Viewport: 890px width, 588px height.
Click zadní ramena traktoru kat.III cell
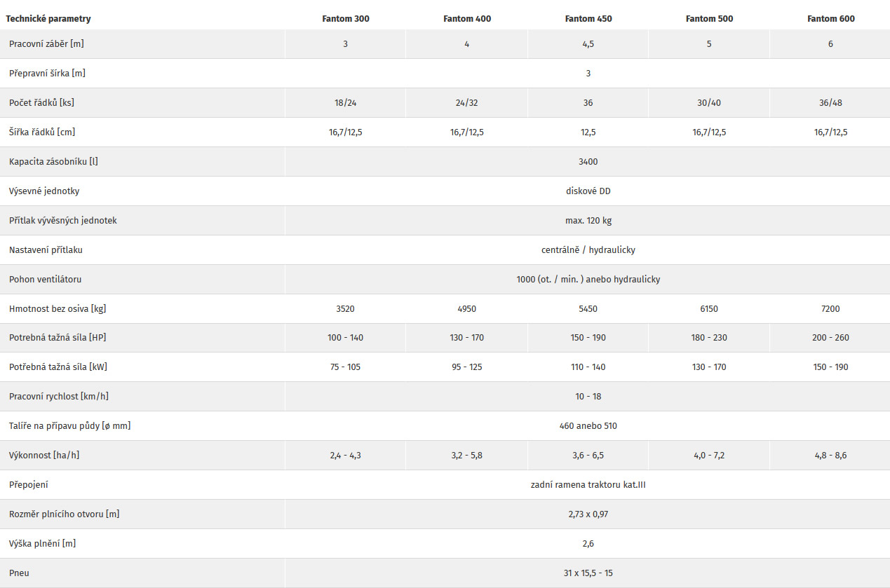pyautogui.click(x=588, y=486)
